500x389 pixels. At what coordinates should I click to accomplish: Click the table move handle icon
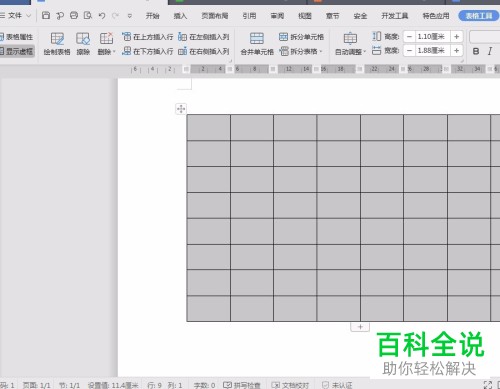181,109
